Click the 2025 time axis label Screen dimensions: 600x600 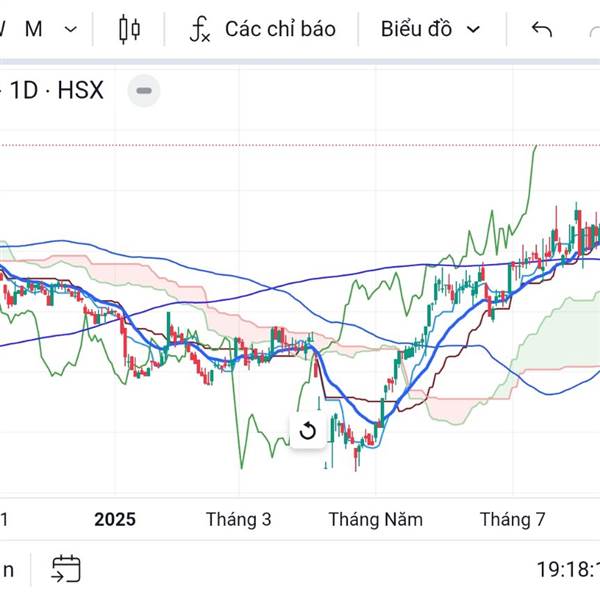tap(115, 520)
